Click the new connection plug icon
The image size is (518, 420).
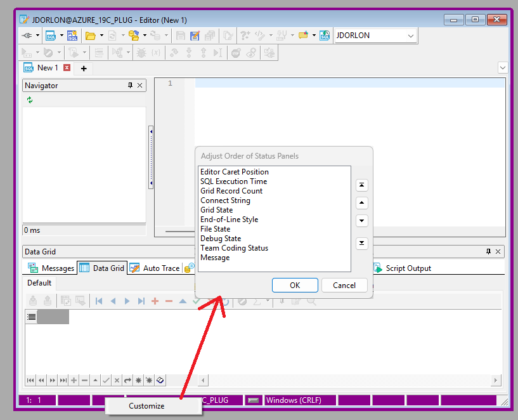pos(27,36)
